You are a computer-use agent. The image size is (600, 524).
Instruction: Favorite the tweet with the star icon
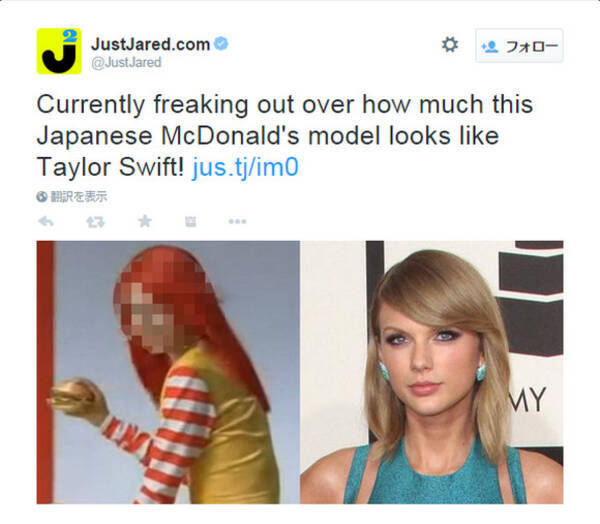(x=145, y=221)
